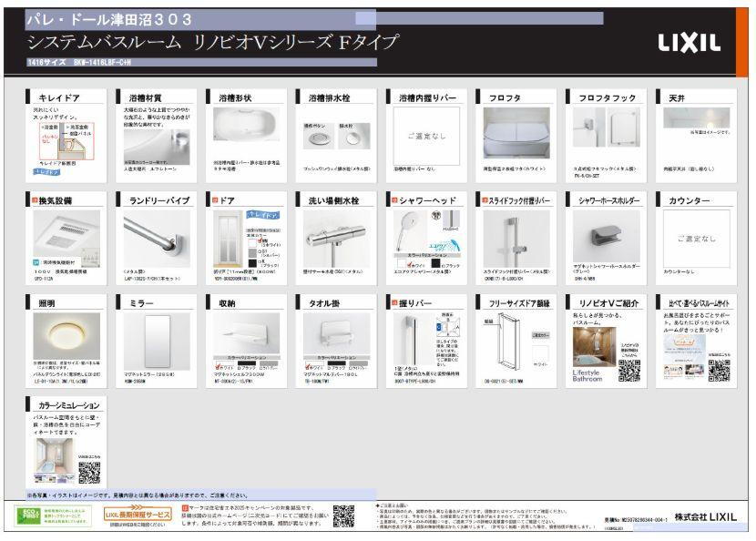Click the キレイドア blue label badge
Screen dimensions: 756x541
46,170
